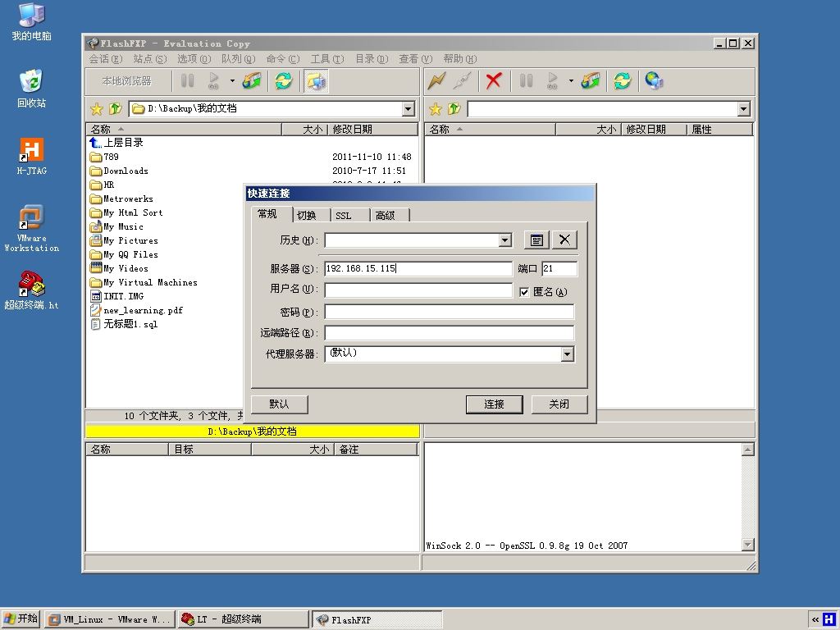The height and width of the screenshot is (630, 840).
Task: Open VMware Workstation desktop shortcut
Action: tap(32, 229)
